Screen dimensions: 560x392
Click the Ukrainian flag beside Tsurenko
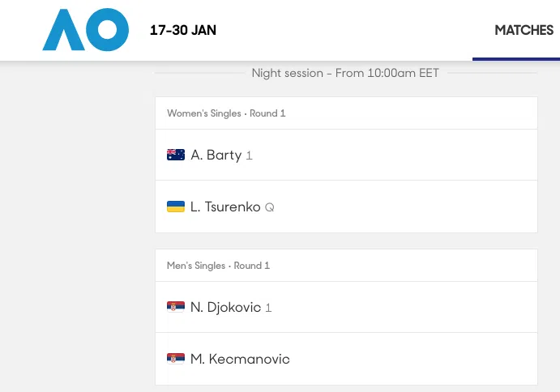coord(176,207)
